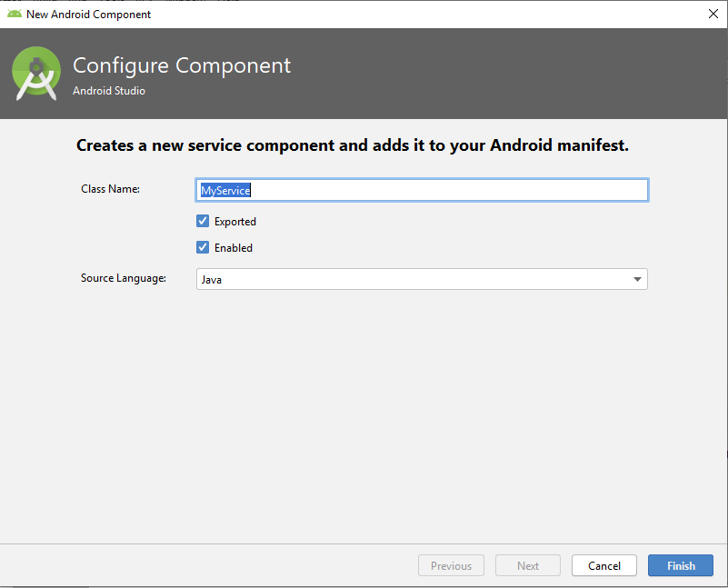Focus the Class Name field containing MyService

click(x=422, y=190)
